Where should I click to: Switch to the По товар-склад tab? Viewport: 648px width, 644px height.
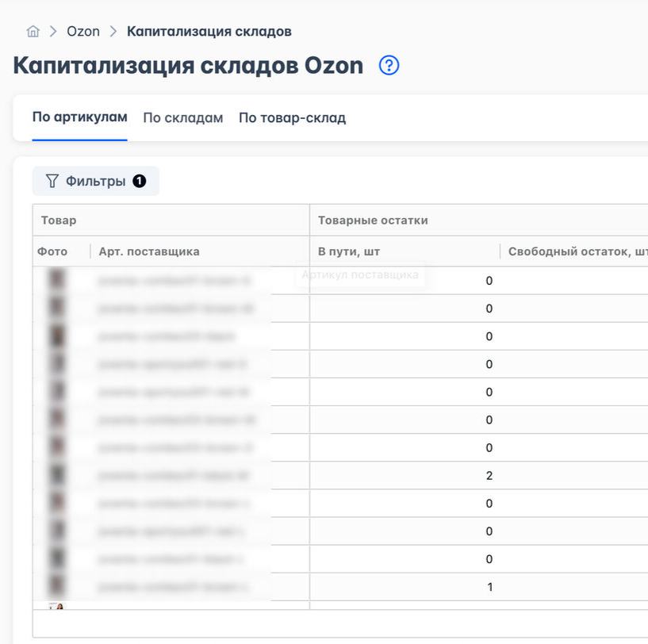pyautogui.click(x=292, y=118)
